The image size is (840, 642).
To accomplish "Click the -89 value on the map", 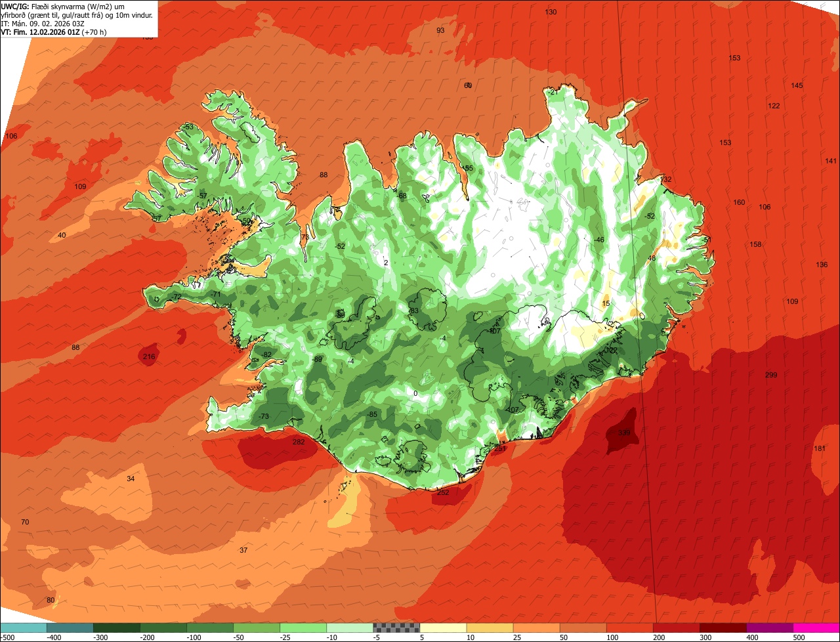I will tap(318, 360).
